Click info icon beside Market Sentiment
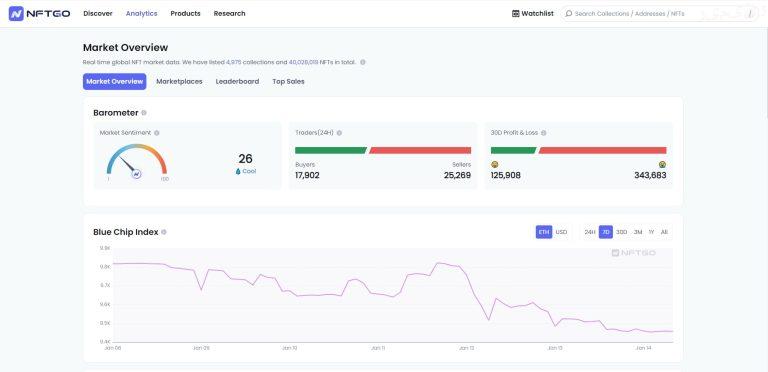Image resolution: width=768 pixels, height=372 pixels. [x=157, y=133]
